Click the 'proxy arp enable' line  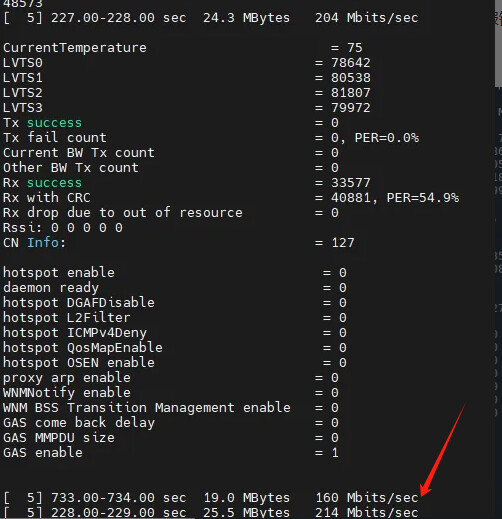(x=171, y=378)
